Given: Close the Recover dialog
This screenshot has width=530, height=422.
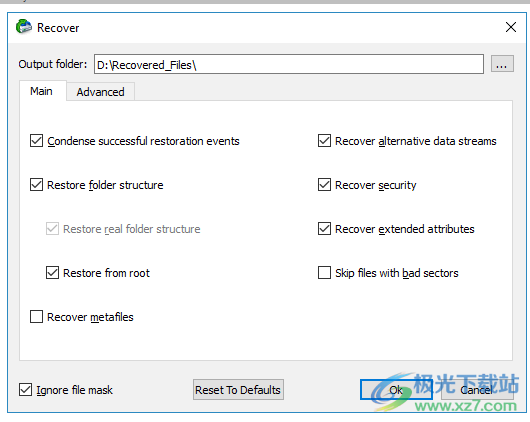Looking at the screenshot, I should pyautogui.click(x=511, y=27).
